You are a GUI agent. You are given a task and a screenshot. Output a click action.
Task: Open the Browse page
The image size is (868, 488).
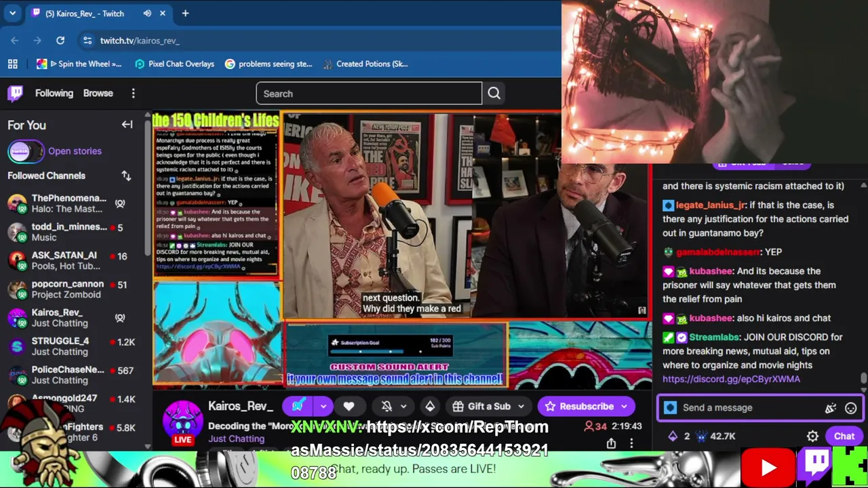point(98,94)
